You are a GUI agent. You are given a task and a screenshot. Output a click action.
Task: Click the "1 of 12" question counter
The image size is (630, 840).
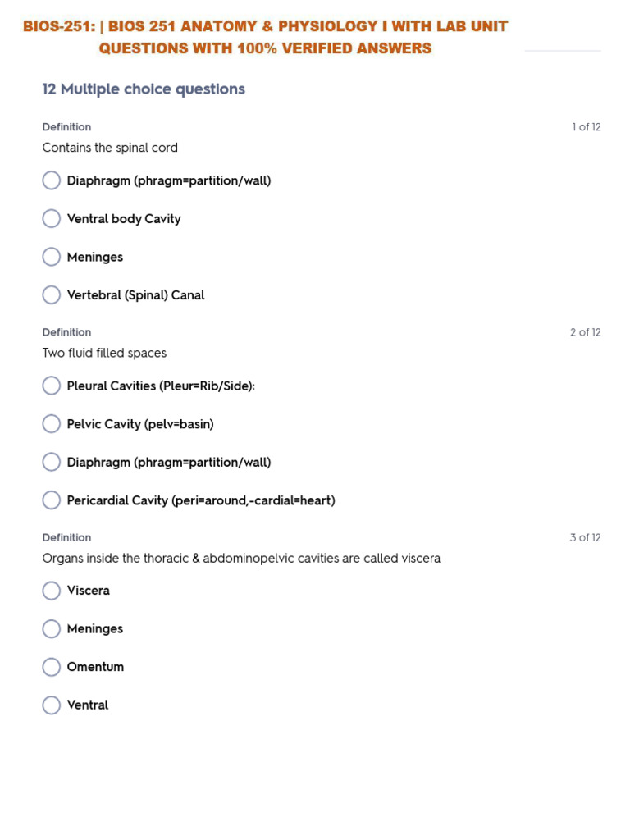(586, 127)
